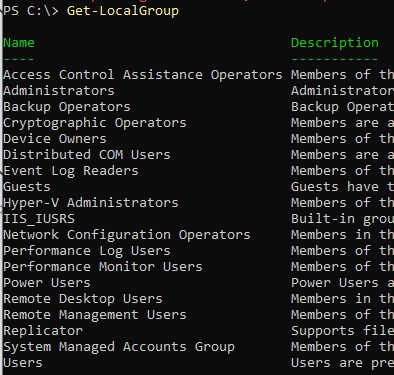Click the Get-LocalGroup command text
The height and width of the screenshot is (375, 394).
click(x=123, y=11)
